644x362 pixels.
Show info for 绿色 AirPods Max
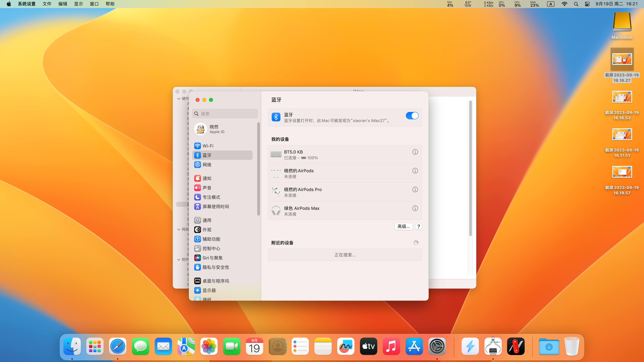point(415,208)
